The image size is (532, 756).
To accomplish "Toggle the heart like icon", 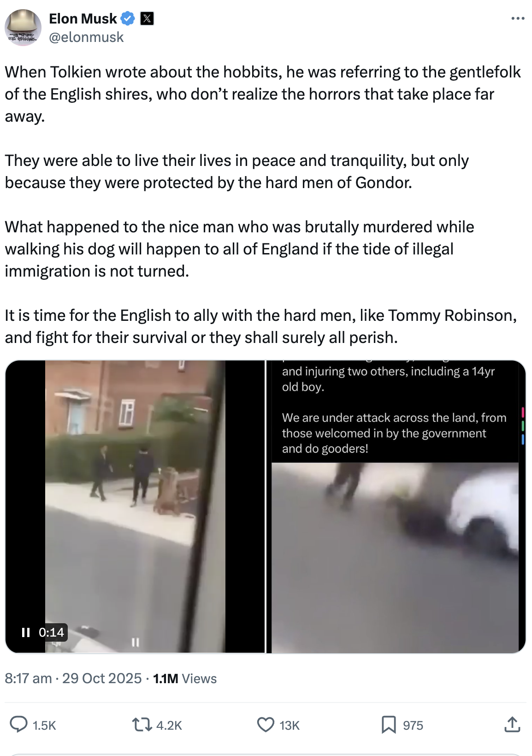I will (266, 725).
